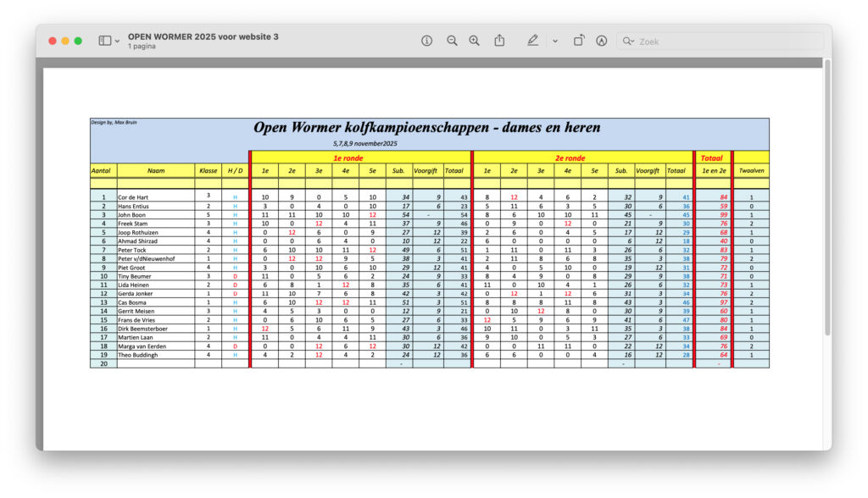Click the red '1e ronde' header cell
Image resolution: width=868 pixels, height=498 pixels.
pos(348,158)
